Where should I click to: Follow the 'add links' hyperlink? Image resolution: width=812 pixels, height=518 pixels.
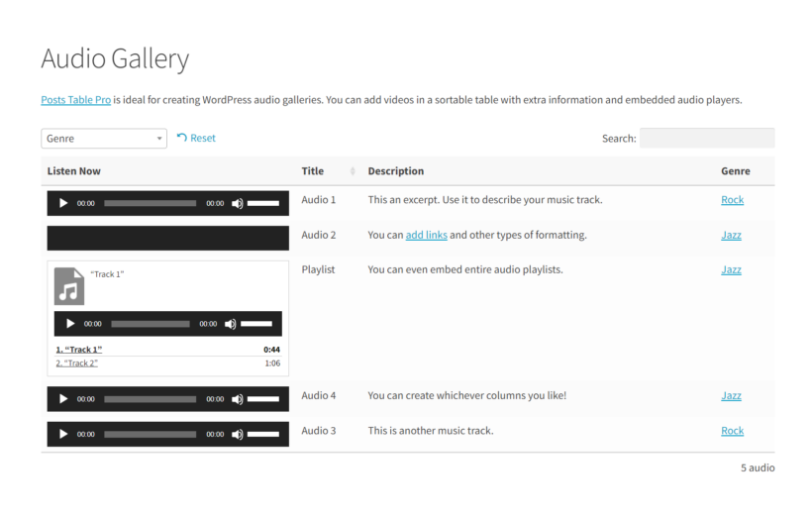pyautogui.click(x=426, y=235)
